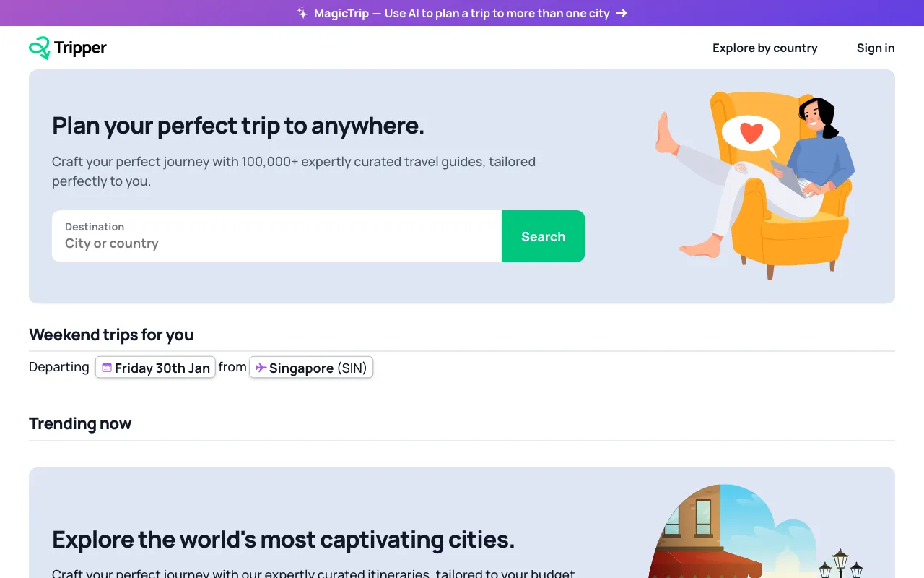Focus the Destination city or country field
Viewport: 924px width, 578px height.
click(276, 236)
